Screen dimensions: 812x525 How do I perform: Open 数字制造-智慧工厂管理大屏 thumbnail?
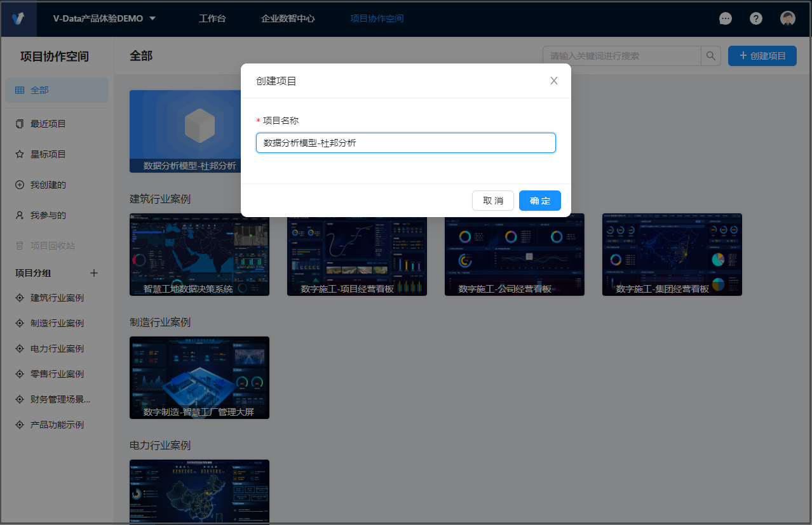(199, 377)
